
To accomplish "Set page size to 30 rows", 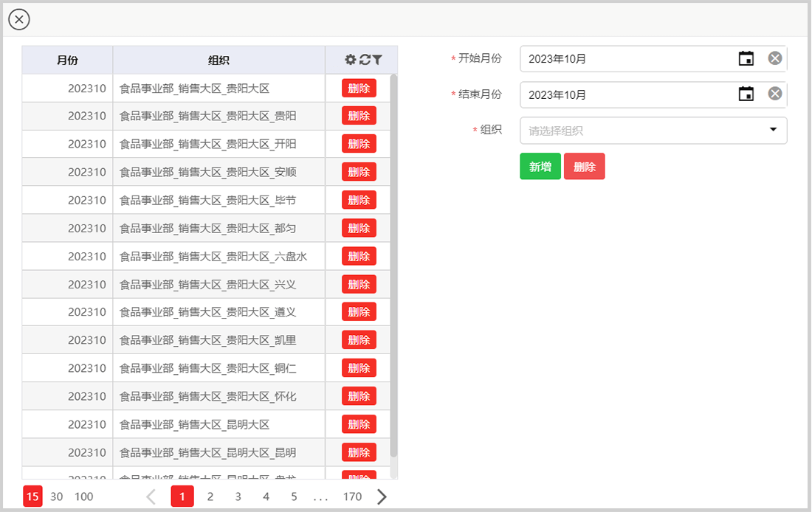I will click(x=57, y=497).
